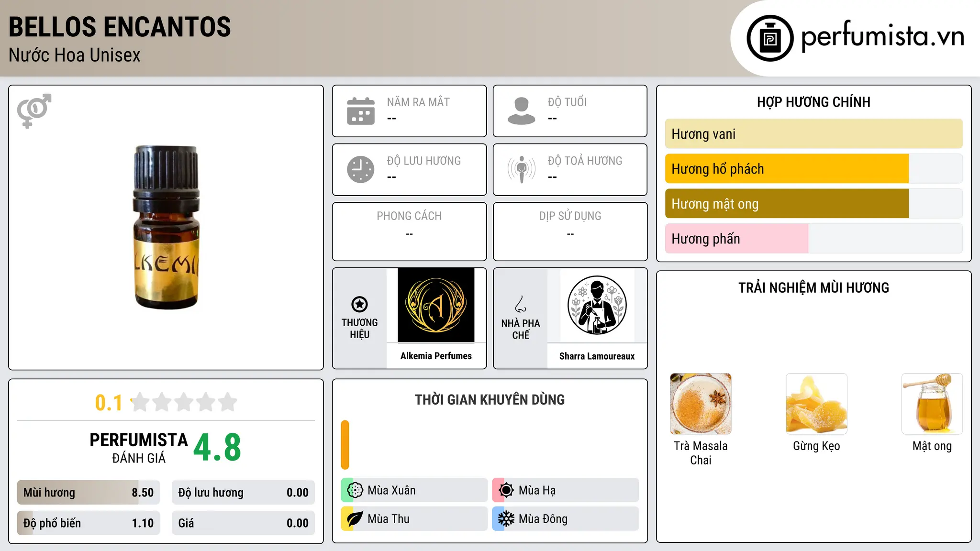980x551 pixels.
Task: Click the DỊP SỬ DỤNG card
Action: pos(570,231)
